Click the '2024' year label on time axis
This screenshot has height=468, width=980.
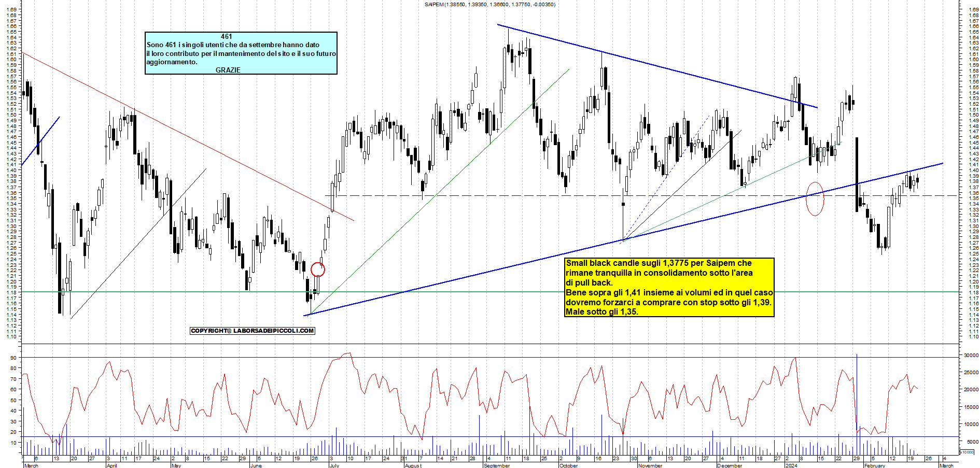click(791, 465)
